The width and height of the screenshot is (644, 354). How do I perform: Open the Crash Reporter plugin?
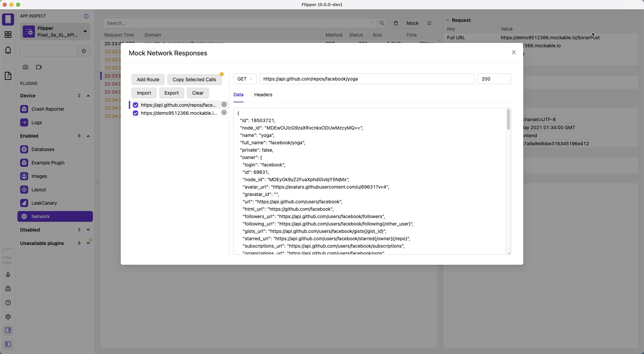coord(55,109)
